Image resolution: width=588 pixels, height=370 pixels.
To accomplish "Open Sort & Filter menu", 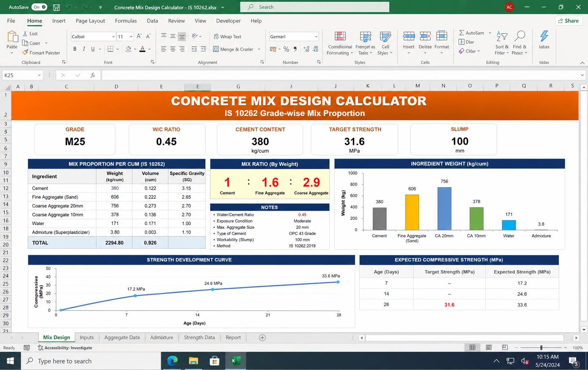I will tap(502, 43).
